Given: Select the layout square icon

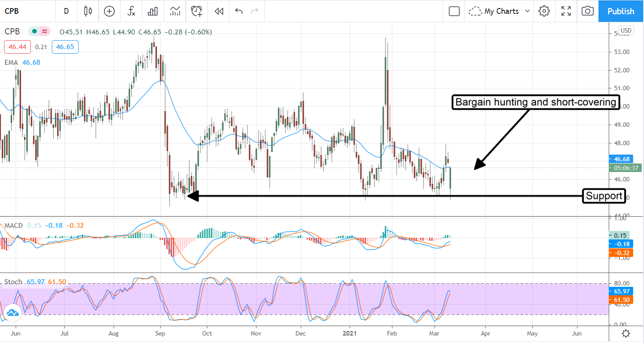Looking at the screenshot, I should coord(454,11).
